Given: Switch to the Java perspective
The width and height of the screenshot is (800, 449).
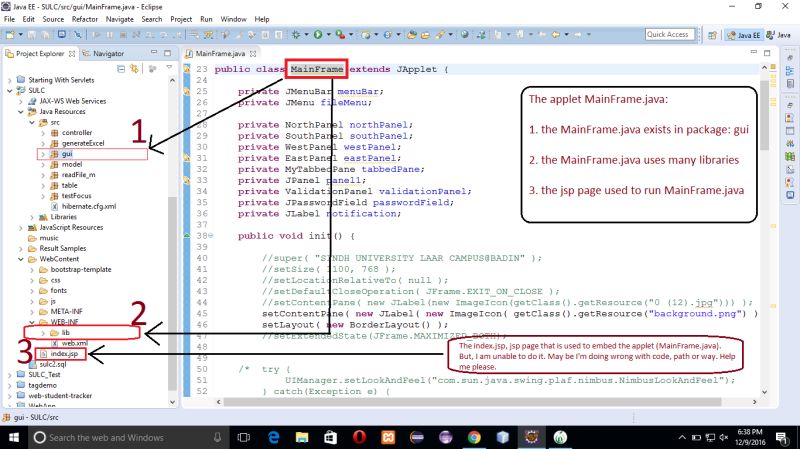Looking at the screenshot, I should pos(778,35).
